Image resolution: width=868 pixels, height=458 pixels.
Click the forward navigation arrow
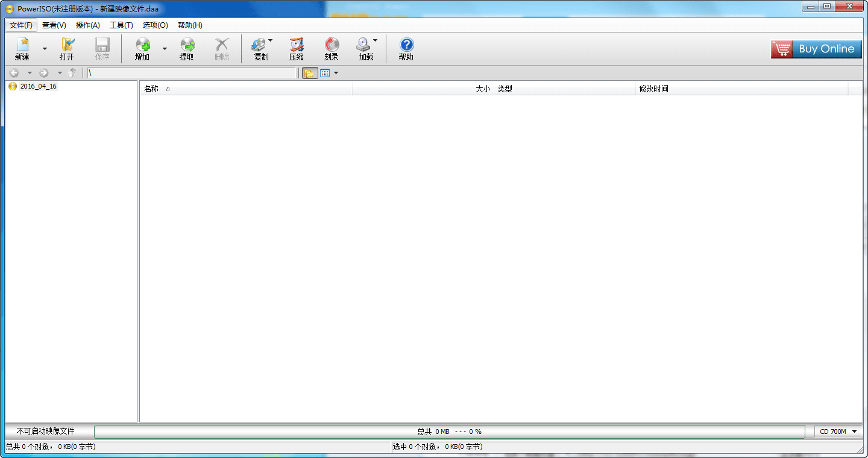[44, 73]
